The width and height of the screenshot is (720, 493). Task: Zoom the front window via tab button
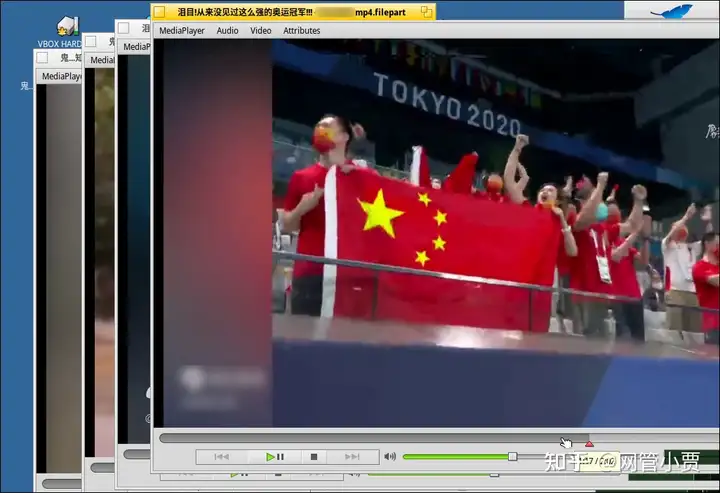coord(427,12)
